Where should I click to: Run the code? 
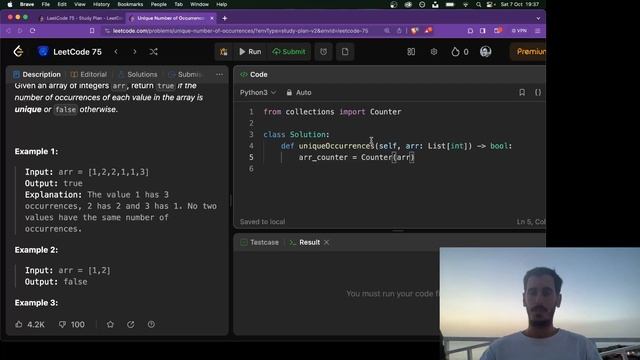point(250,52)
